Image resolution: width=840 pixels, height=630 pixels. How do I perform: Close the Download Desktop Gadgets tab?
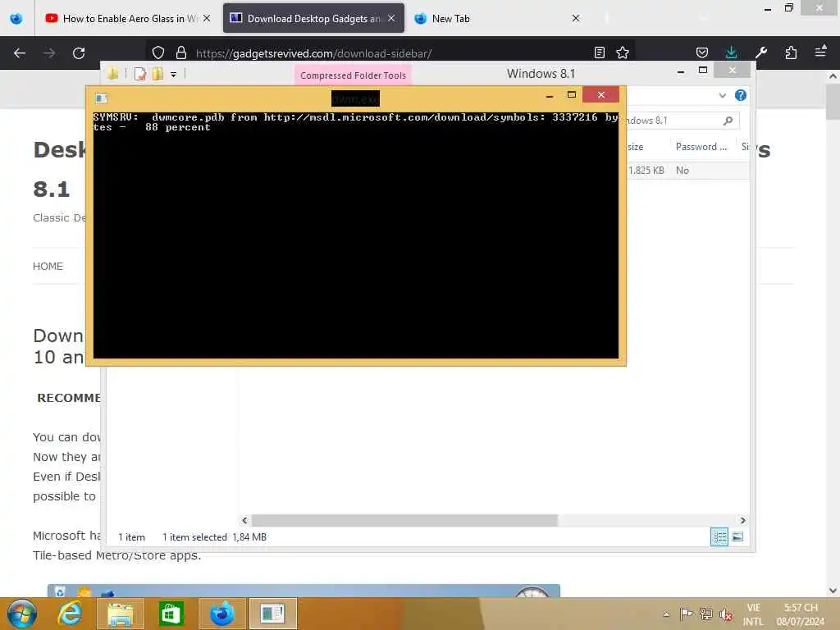coord(391,18)
